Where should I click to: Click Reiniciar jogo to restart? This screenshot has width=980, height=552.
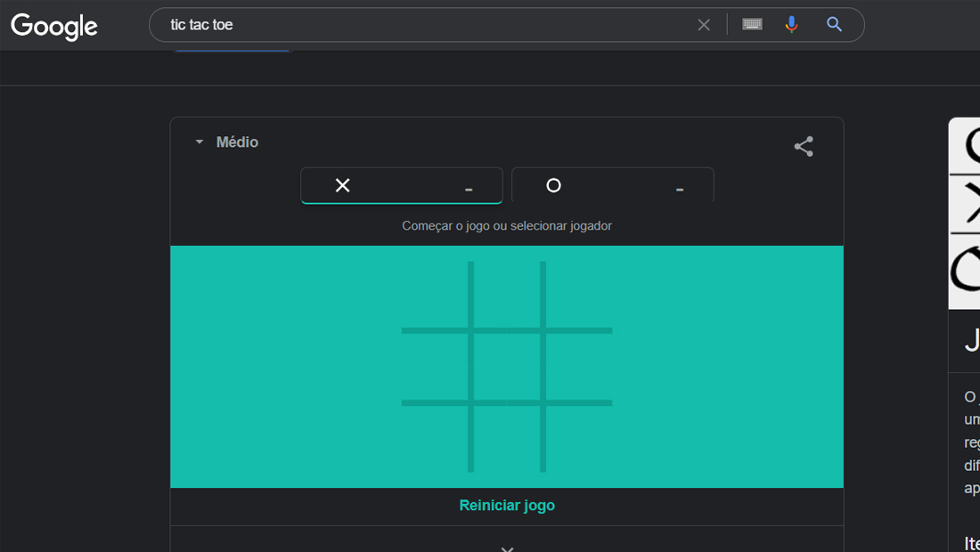click(507, 506)
